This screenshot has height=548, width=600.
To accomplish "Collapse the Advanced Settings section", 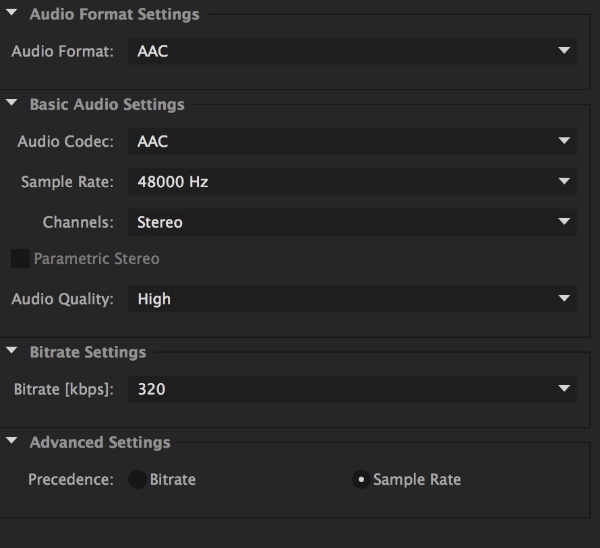I will click(12, 440).
